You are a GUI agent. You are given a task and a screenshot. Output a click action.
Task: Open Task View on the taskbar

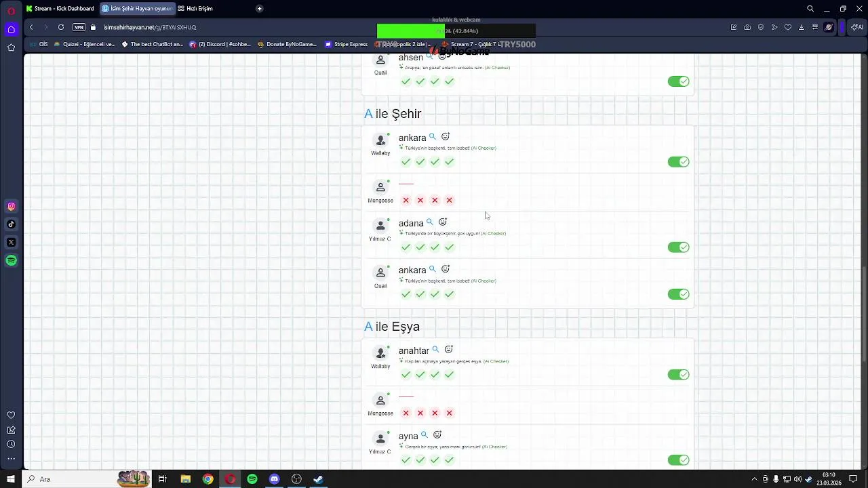163,479
